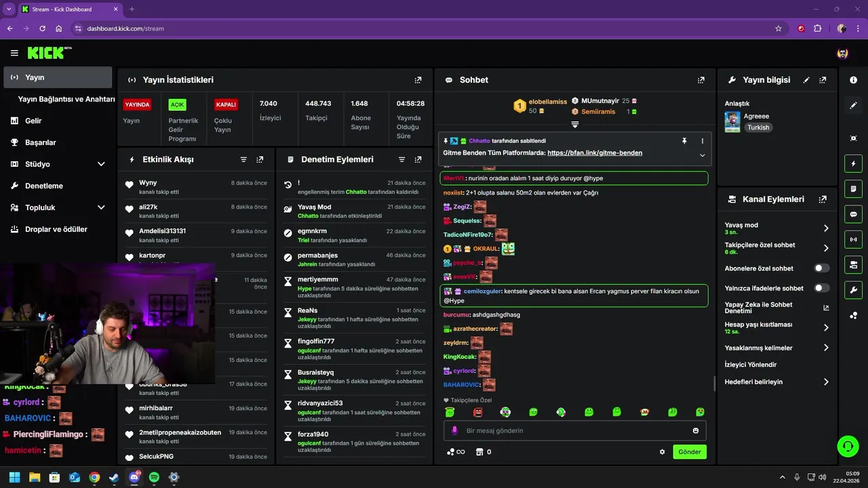868x488 pixels.
Task: Open Denetleme in the sidebar
Action: tap(58, 186)
